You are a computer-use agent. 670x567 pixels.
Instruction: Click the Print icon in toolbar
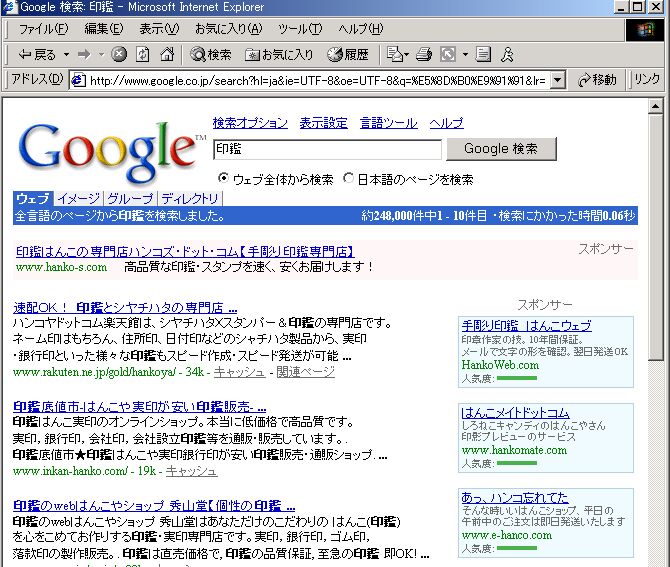pyautogui.click(x=423, y=54)
